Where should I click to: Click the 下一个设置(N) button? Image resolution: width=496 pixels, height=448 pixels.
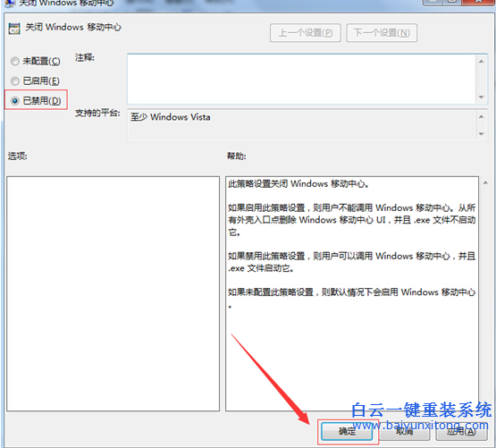[x=382, y=32]
